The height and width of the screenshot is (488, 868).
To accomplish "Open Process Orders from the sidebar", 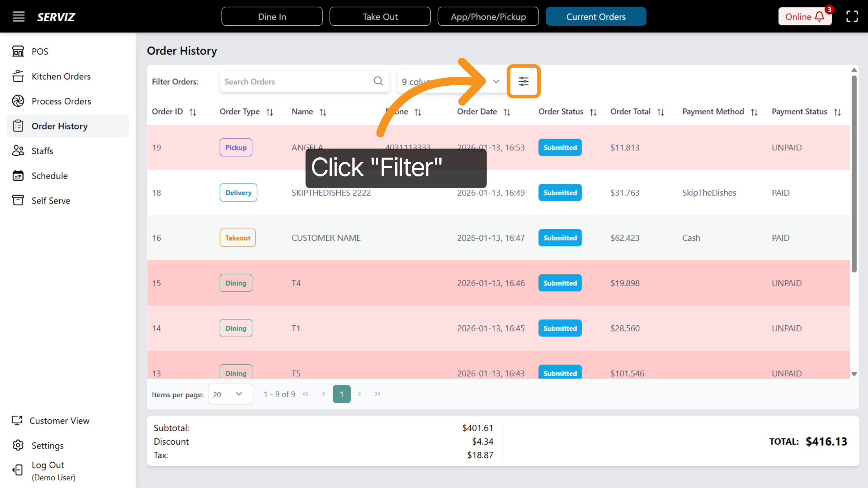I will (x=61, y=101).
